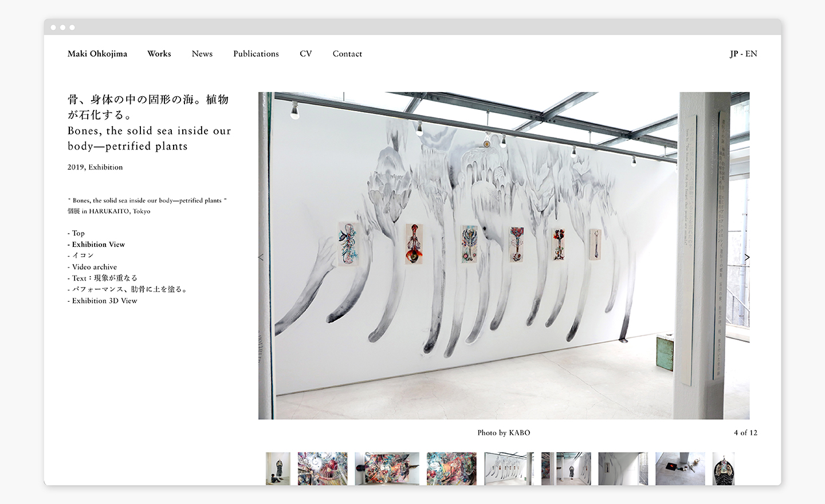Screen dimensions: 825x504
Task: Switch language to EN
Action: (x=751, y=54)
